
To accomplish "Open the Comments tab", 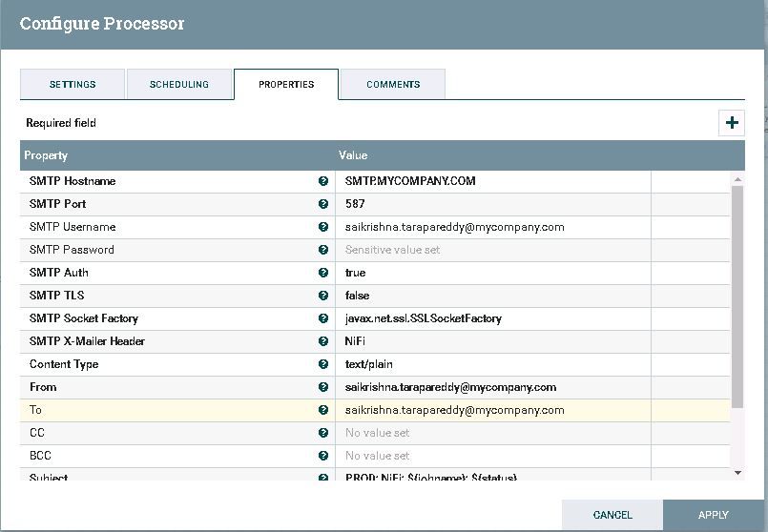I will coord(393,85).
